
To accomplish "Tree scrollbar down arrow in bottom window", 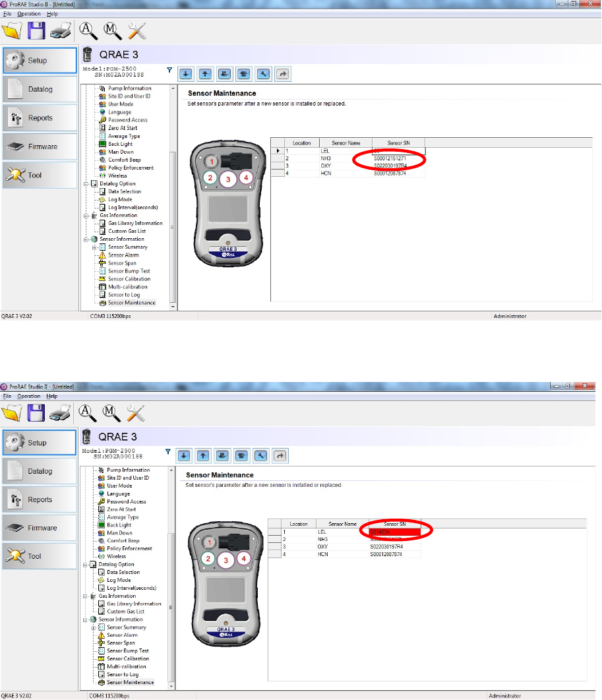I will click(171, 685).
